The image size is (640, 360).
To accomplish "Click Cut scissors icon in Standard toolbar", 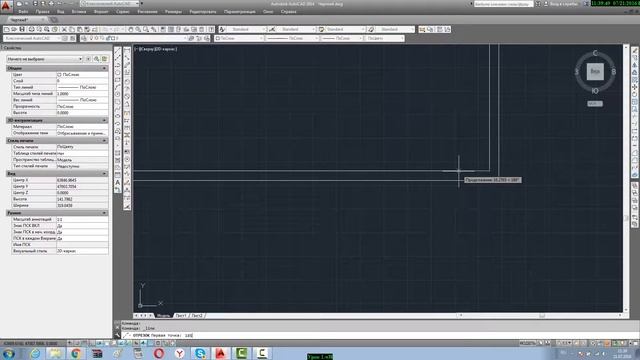I will point(64,29).
